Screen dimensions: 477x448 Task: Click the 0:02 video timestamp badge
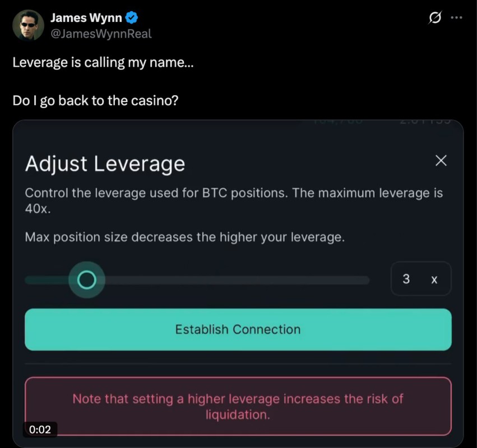point(40,430)
